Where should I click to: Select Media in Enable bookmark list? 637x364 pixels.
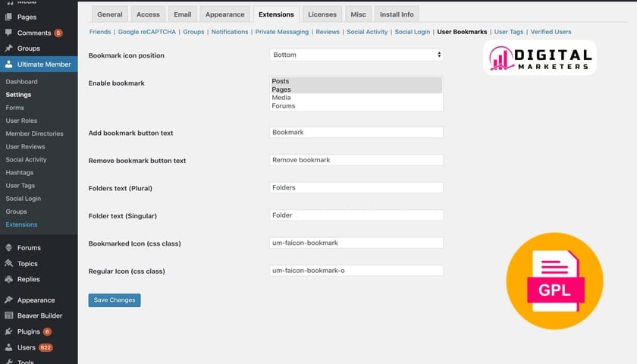(281, 98)
